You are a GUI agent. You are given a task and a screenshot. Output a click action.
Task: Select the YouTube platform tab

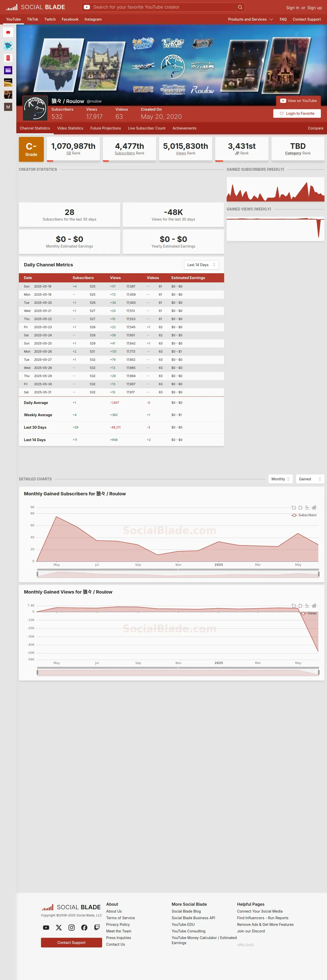click(x=13, y=19)
